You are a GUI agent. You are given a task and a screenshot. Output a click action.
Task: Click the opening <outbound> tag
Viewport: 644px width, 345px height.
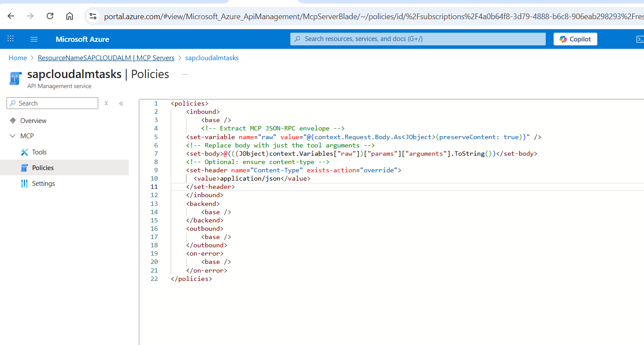pyautogui.click(x=205, y=229)
